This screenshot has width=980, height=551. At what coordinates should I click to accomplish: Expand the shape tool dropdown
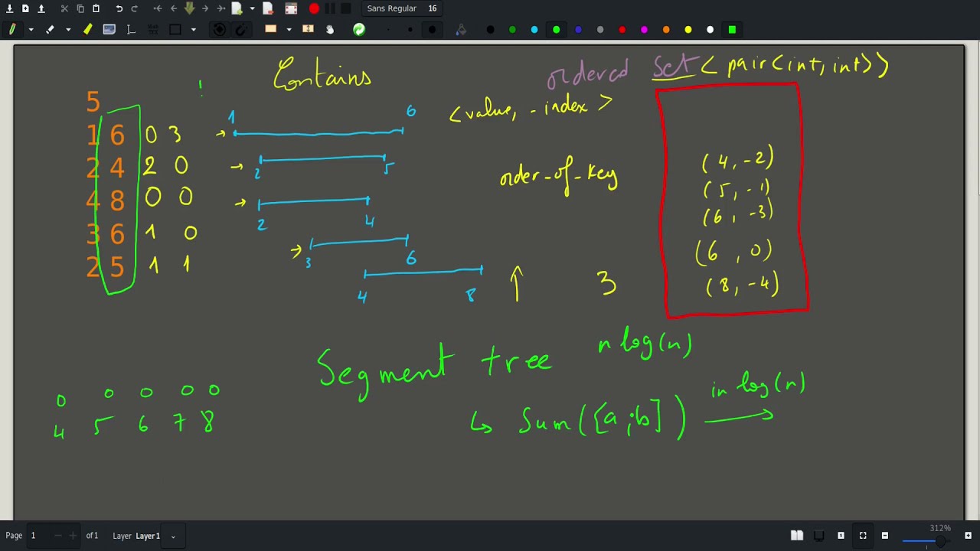pos(193,30)
